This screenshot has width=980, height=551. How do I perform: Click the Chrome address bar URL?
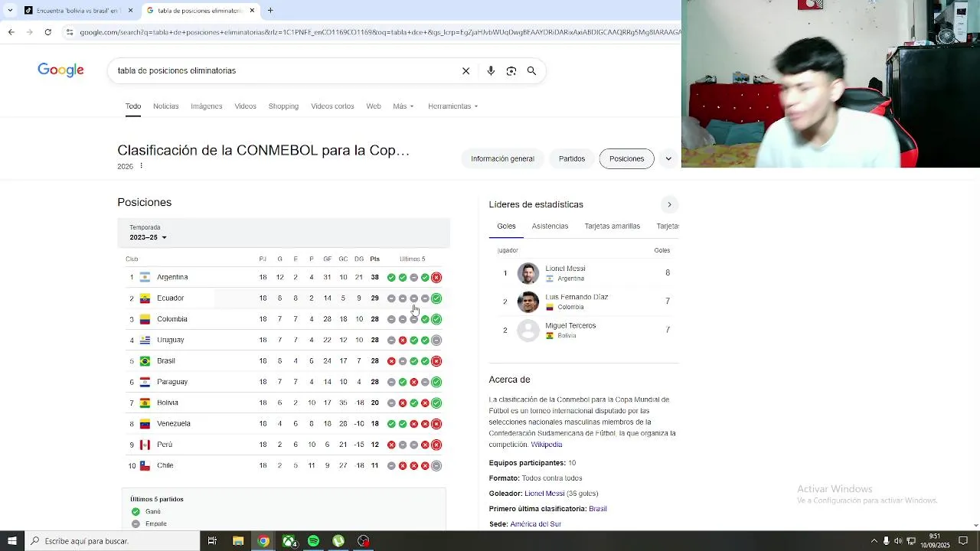pos(379,32)
